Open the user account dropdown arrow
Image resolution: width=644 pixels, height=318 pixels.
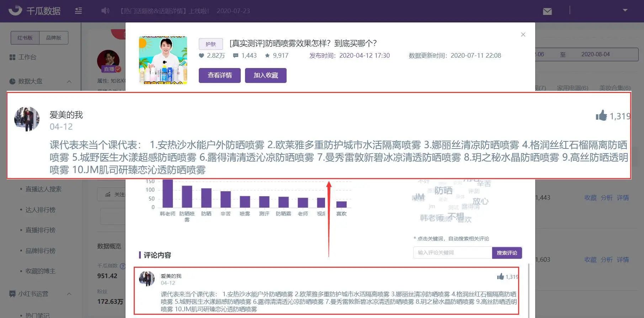625,10
